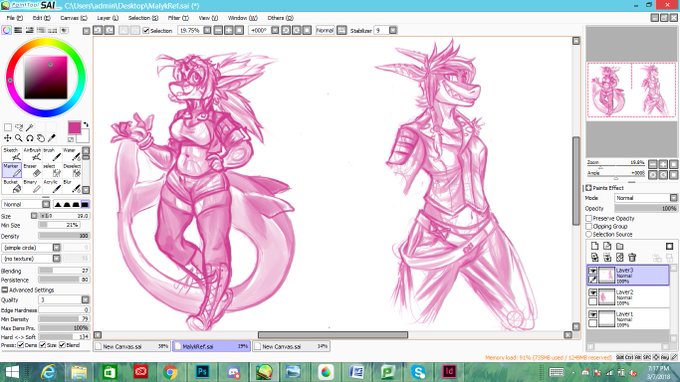Image resolution: width=680 pixels, height=382 pixels.
Task: Select the Deselect pen tool
Action: tap(72, 170)
